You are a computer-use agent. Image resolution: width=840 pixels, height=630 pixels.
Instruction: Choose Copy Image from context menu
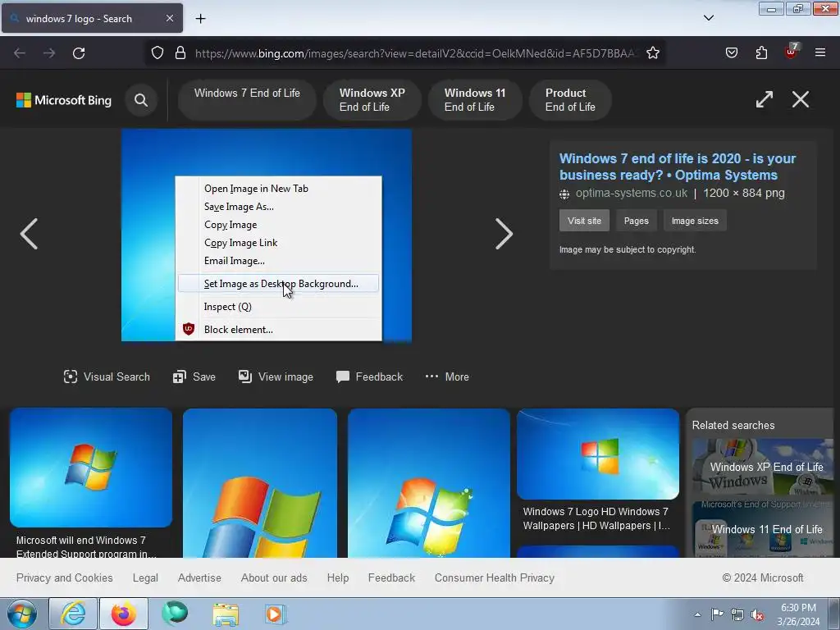278,225
